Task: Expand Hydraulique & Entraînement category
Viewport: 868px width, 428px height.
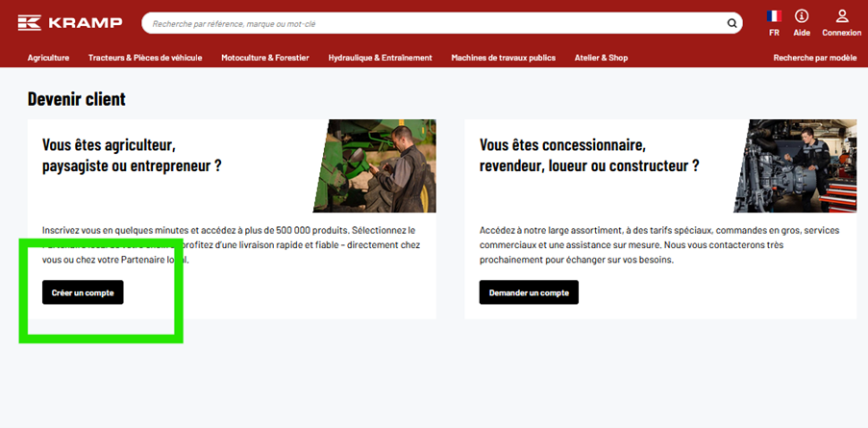Action: coord(380,58)
